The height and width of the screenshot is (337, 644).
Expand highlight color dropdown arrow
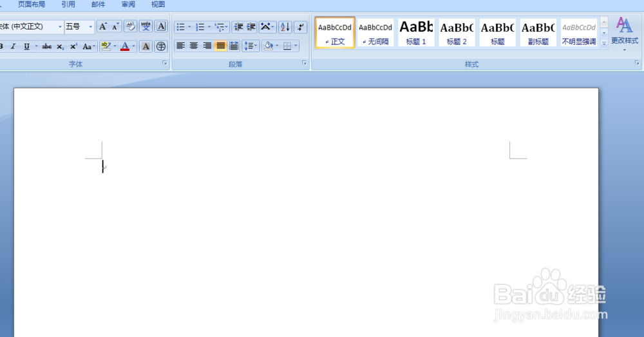115,46
